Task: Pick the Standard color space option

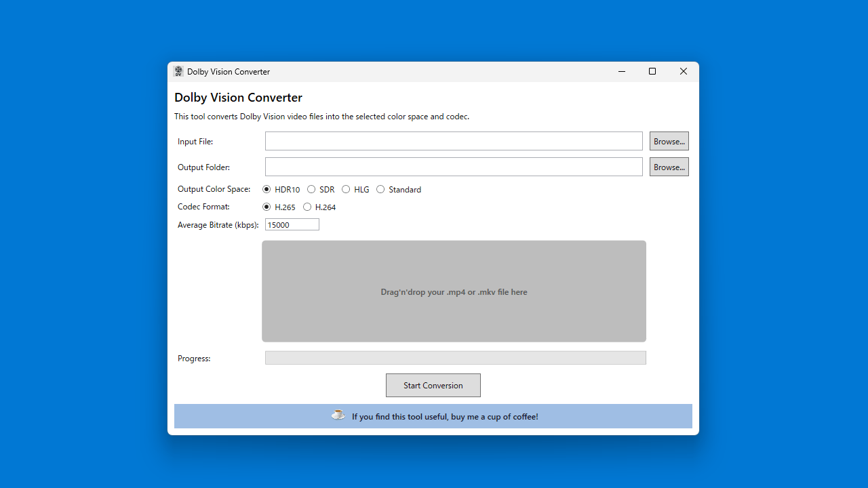Action: click(399, 190)
